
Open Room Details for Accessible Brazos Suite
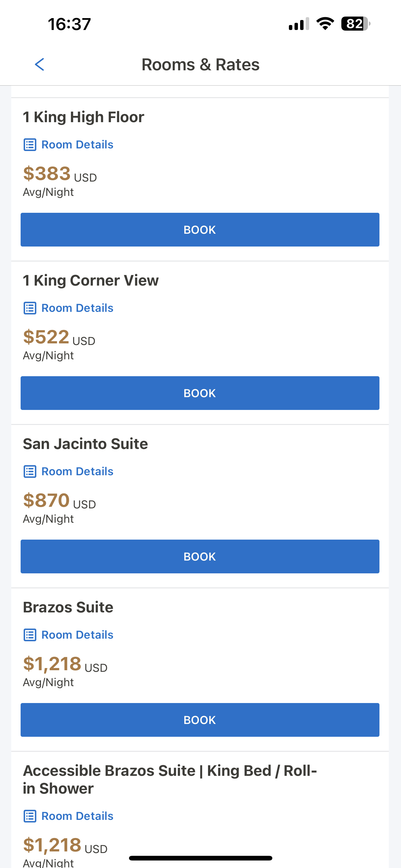pos(77,816)
